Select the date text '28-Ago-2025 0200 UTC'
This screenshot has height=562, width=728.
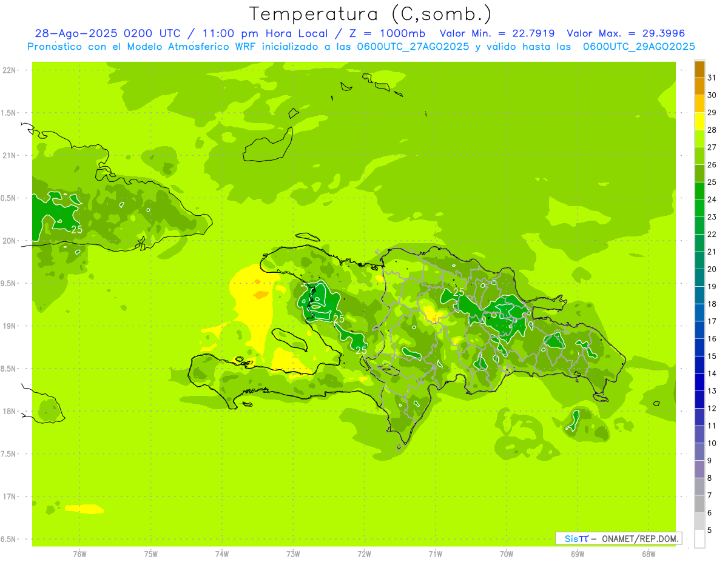coord(107,33)
